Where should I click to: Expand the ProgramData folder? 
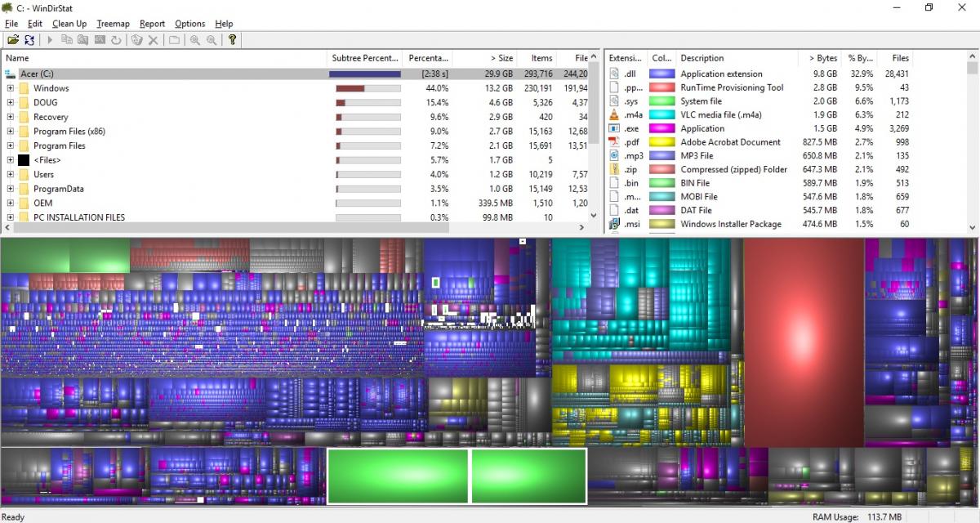[11, 189]
